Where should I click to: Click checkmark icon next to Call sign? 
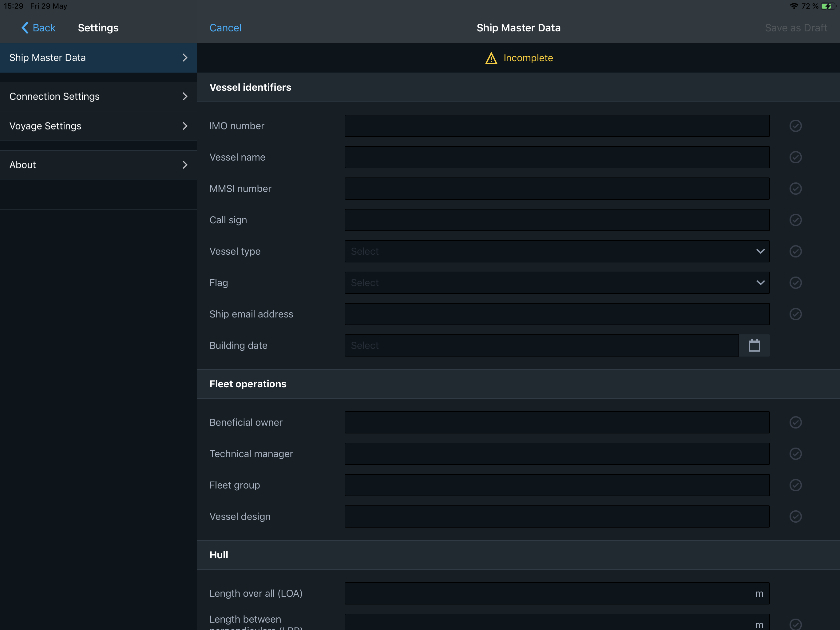click(795, 220)
